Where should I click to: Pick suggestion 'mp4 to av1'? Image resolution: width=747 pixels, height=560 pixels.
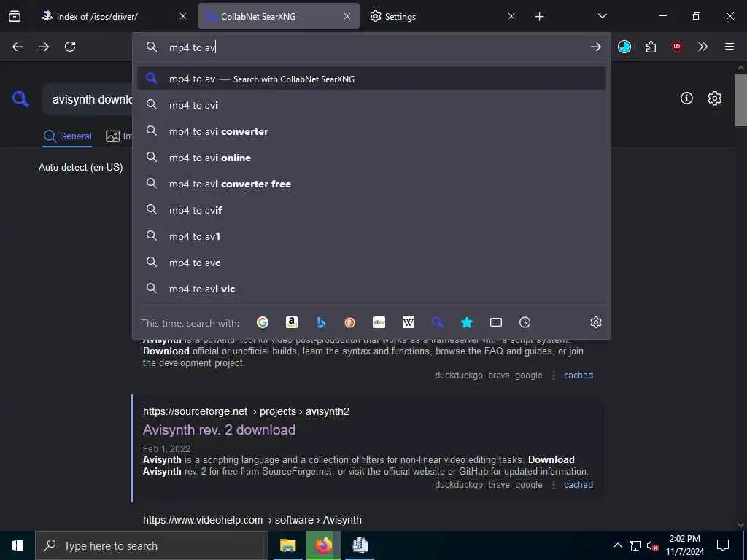(371, 236)
